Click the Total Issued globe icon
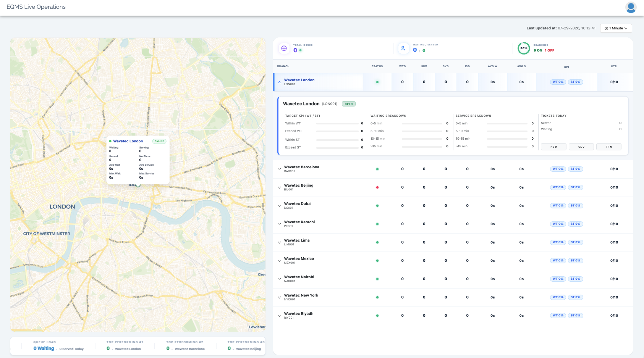This screenshot has width=644, height=358. tap(284, 48)
